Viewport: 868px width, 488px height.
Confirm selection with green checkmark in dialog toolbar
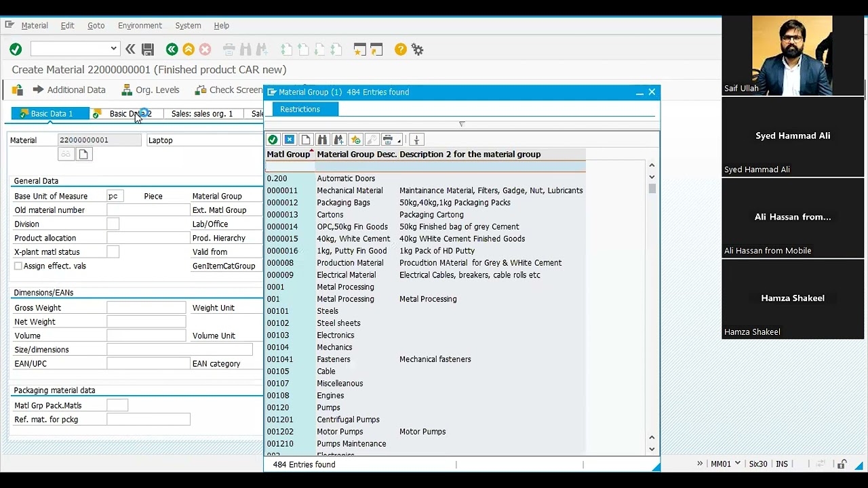tap(273, 140)
